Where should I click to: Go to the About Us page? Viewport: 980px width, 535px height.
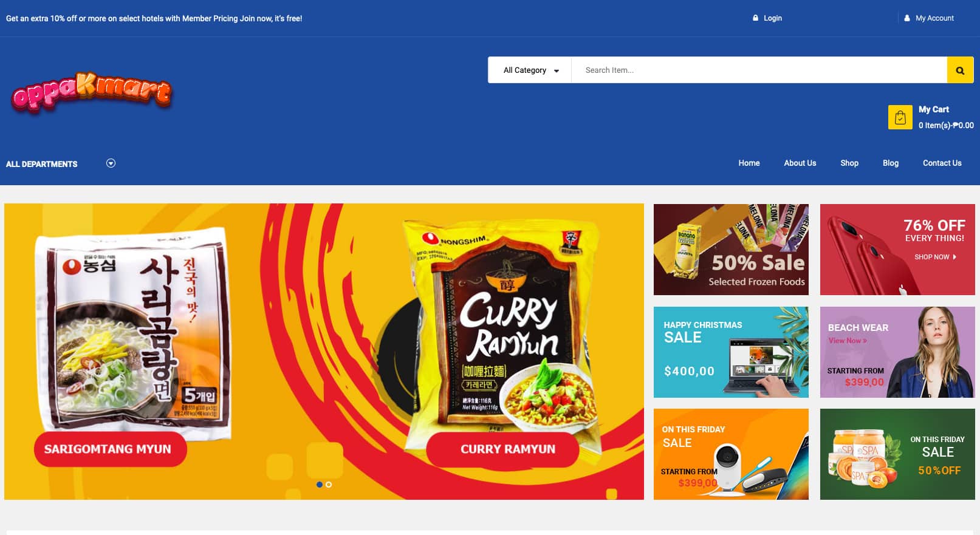tap(800, 163)
